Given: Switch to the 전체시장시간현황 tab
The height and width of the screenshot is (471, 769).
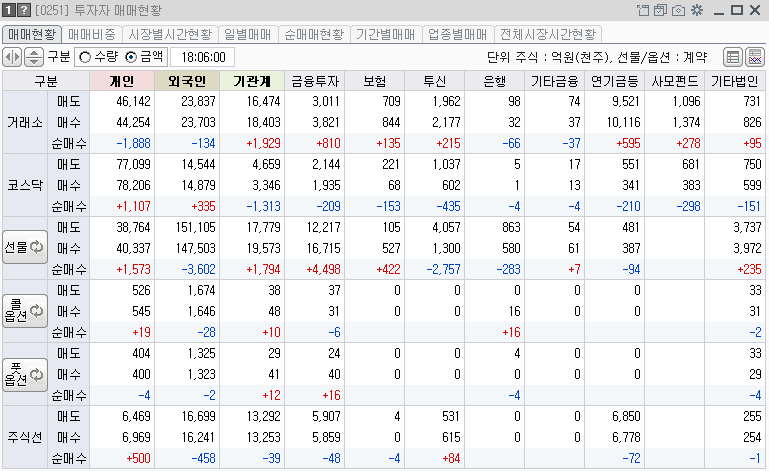Looking at the screenshot, I should (548, 34).
